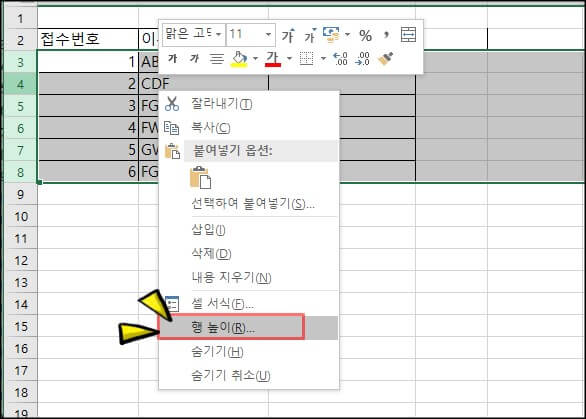Select row header 6
The image size is (586, 419).
tap(21, 128)
